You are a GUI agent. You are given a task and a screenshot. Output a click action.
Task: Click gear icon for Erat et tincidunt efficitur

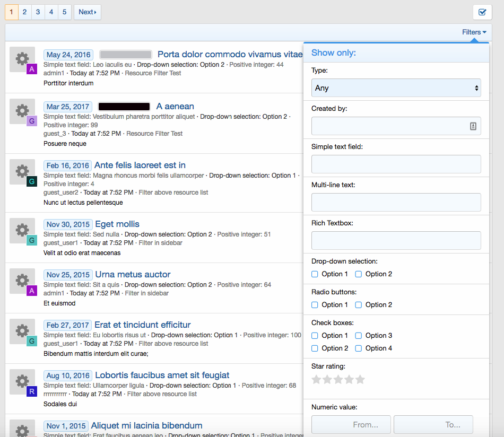tap(22, 330)
